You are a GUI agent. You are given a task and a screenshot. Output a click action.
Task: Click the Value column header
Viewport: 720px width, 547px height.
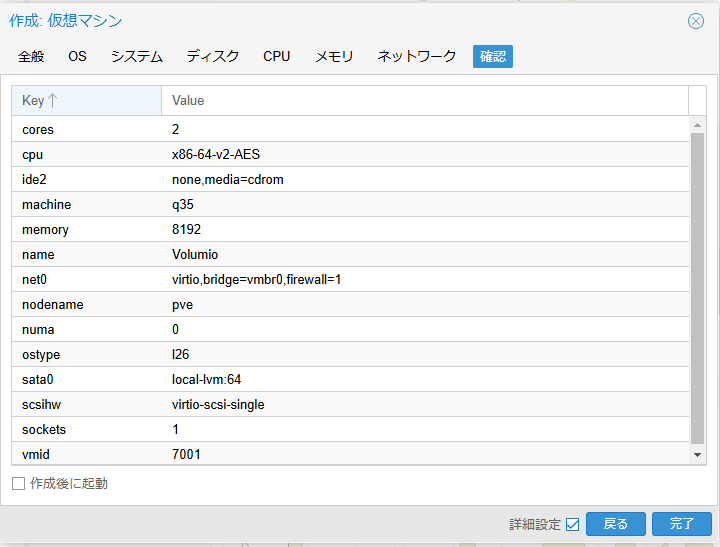click(425, 100)
